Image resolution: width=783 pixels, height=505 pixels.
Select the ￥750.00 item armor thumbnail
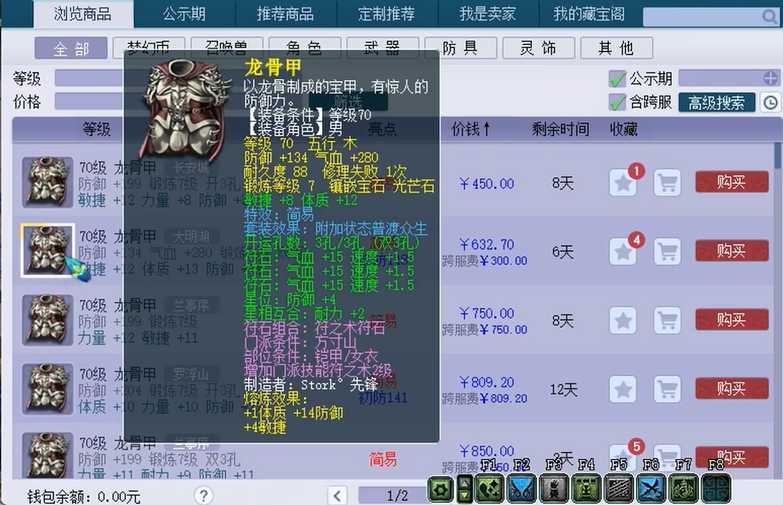coord(47,320)
